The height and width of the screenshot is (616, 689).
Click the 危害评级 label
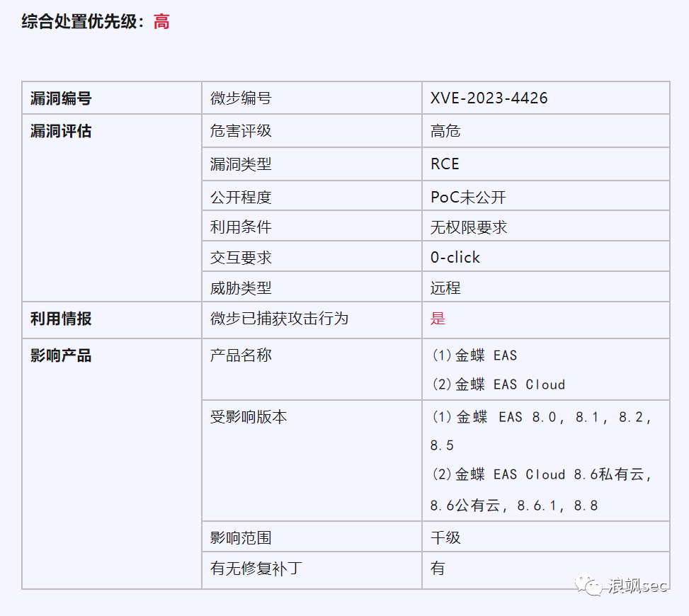click(240, 131)
